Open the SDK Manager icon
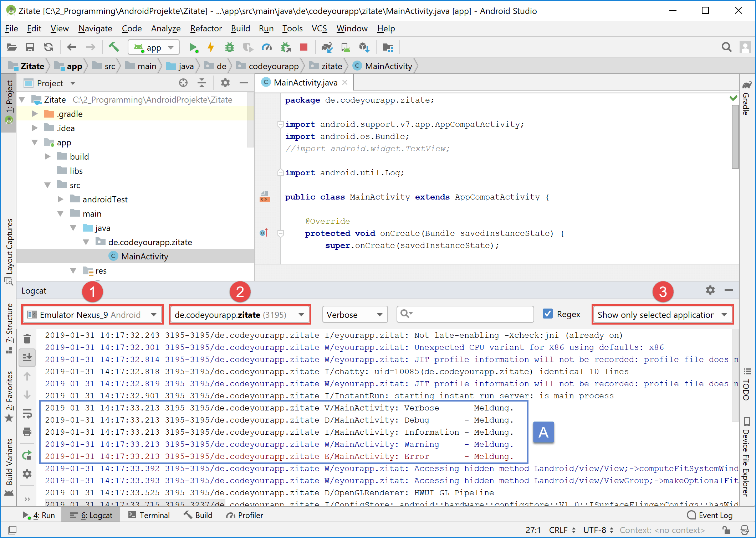Screen dimensions: 756x538 pos(364,47)
